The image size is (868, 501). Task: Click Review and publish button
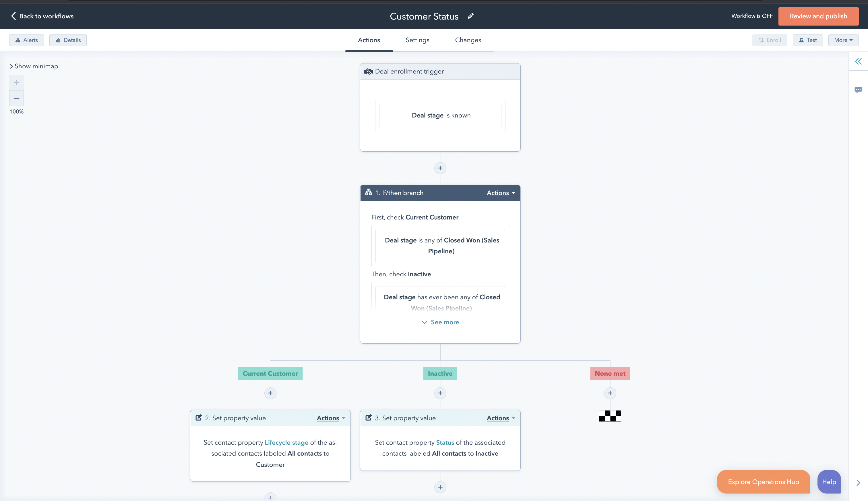pyautogui.click(x=818, y=16)
